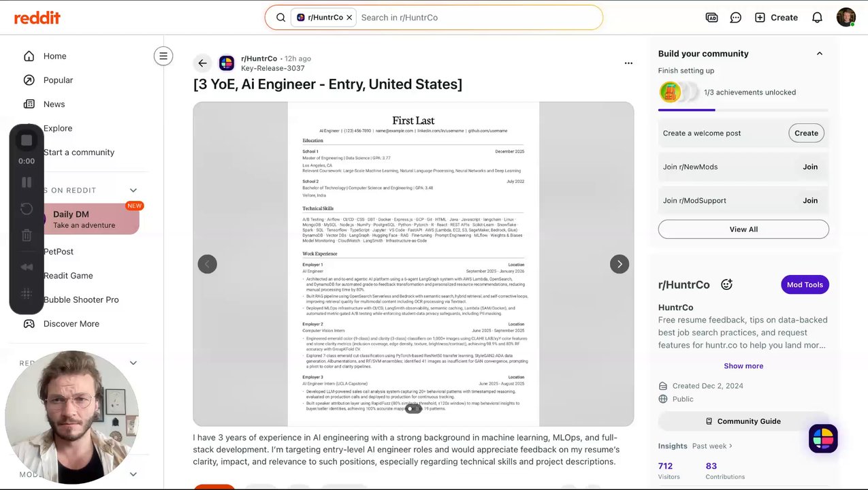
Task: Open the Huntr floating widget icon
Action: click(823, 439)
